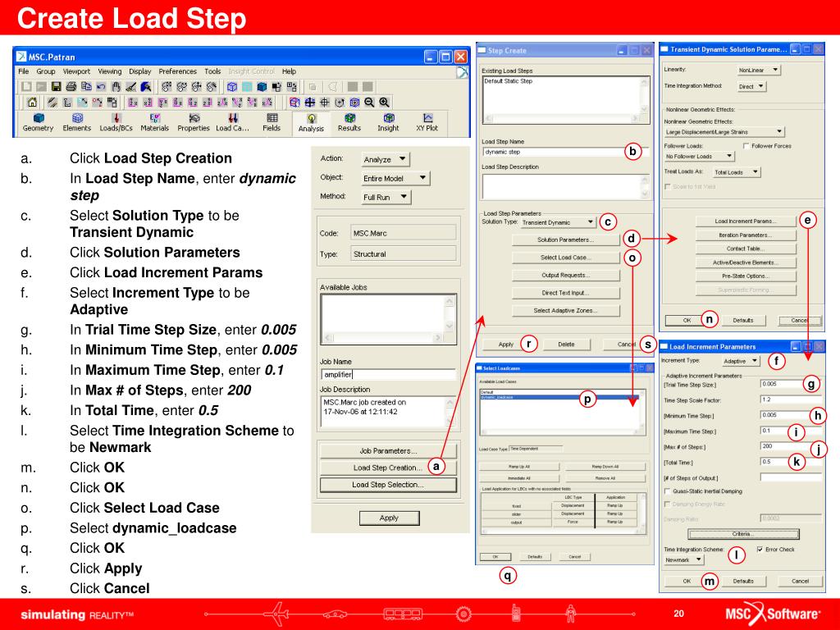The height and width of the screenshot is (630, 840).
Task: Click the MSC logo icon right of menu bar
Action: pyautogui.click(x=463, y=72)
